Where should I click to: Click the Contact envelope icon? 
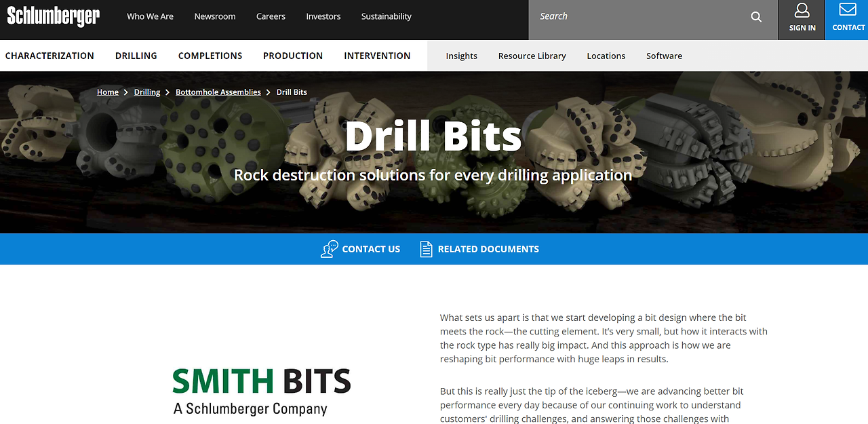[848, 9]
